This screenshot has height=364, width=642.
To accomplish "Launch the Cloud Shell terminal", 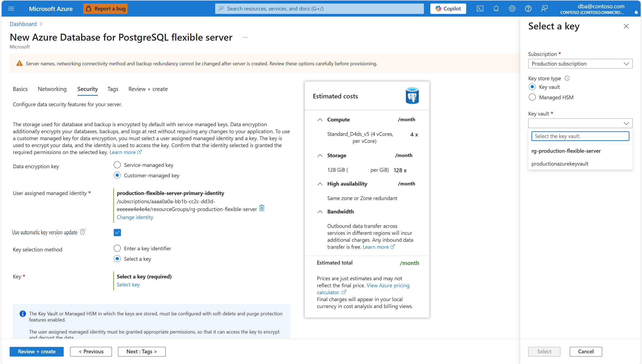I will tap(480, 9).
